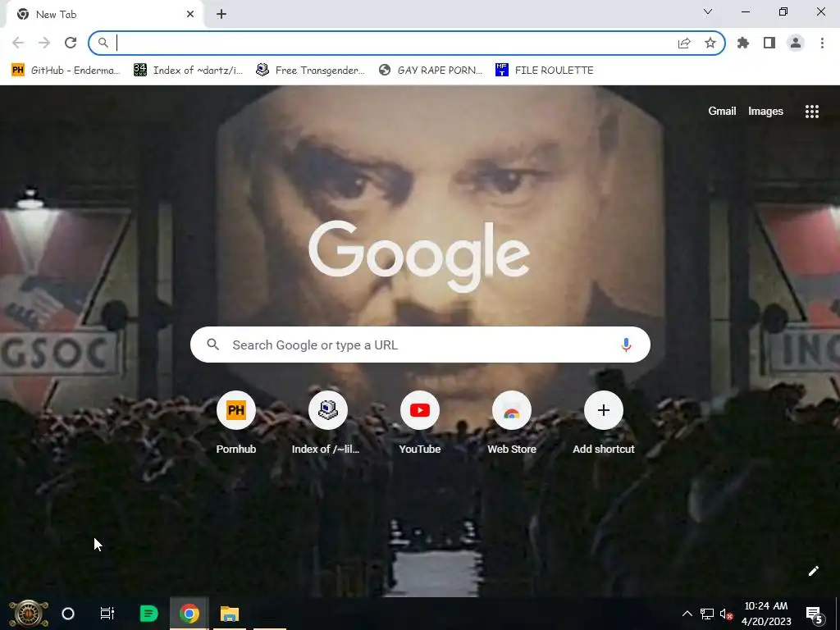Open the Index of ~dartz bookmark
The image size is (840, 630).
point(188,71)
